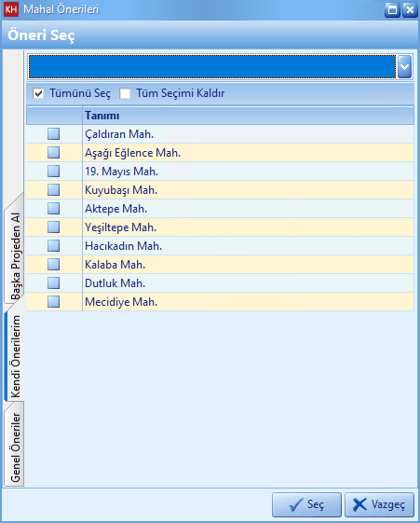The width and height of the screenshot is (420, 523).
Task: Click the X icon on Vazgeç button
Action: tap(359, 504)
